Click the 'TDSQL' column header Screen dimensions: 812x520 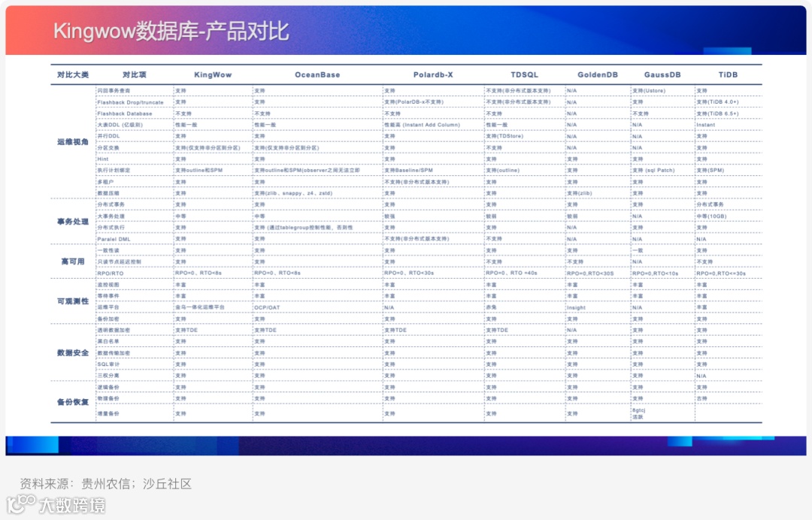click(x=525, y=74)
